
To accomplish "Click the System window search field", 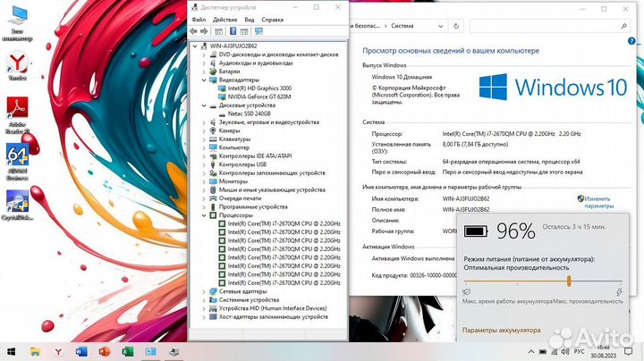I will pyautogui.click(x=549, y=26).
